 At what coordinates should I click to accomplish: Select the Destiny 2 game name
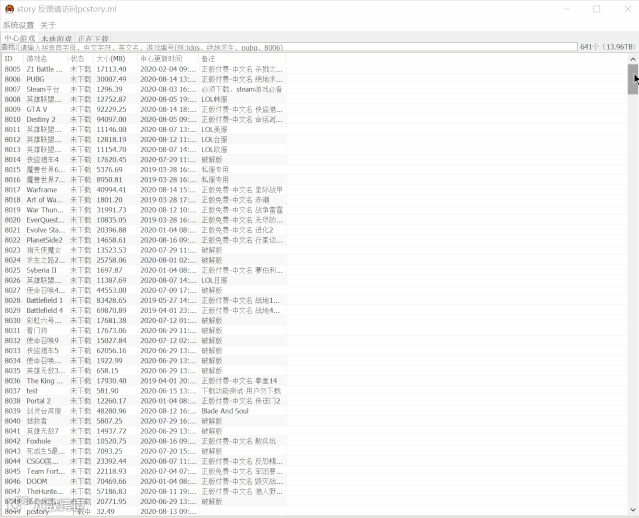[41, 119]
